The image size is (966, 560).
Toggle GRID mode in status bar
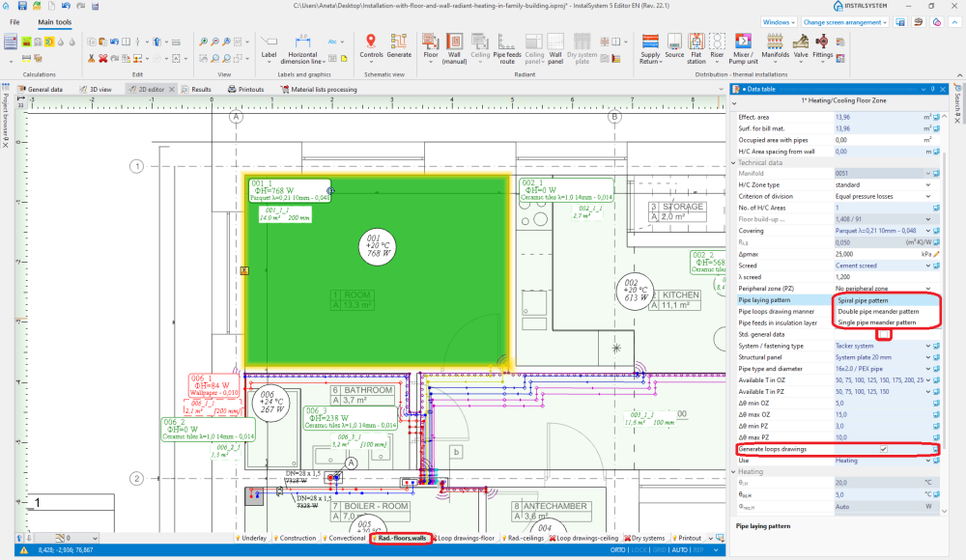coord(659,550)
